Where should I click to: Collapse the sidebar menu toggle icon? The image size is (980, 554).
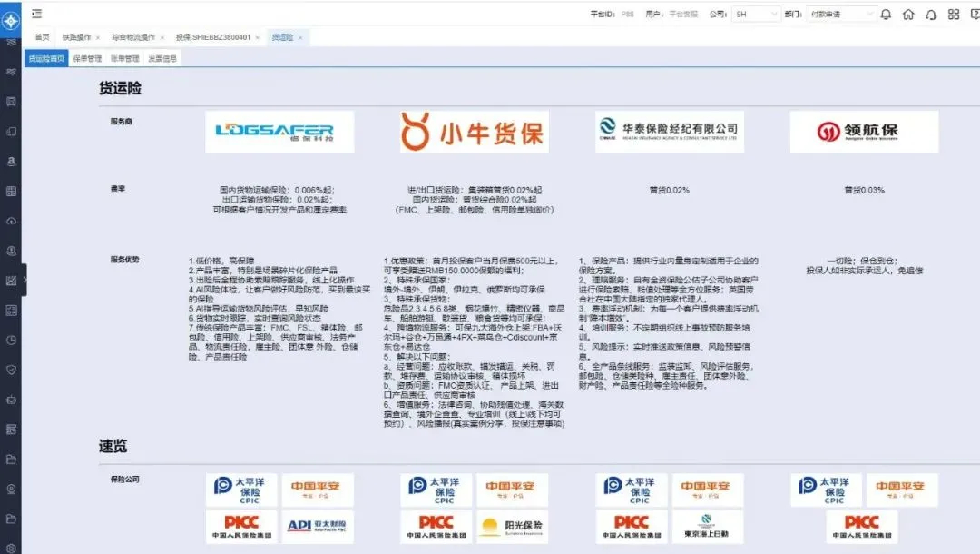click(36, 14)
